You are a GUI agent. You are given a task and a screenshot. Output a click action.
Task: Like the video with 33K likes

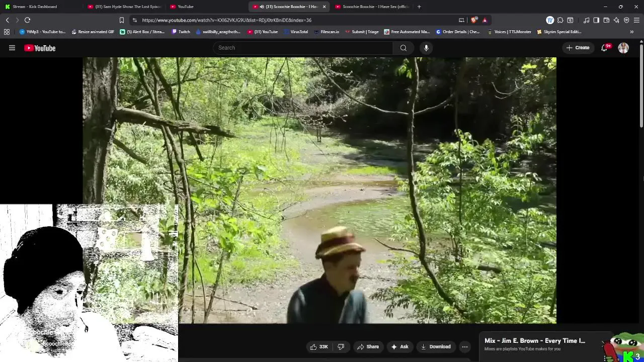pos(319,346)
